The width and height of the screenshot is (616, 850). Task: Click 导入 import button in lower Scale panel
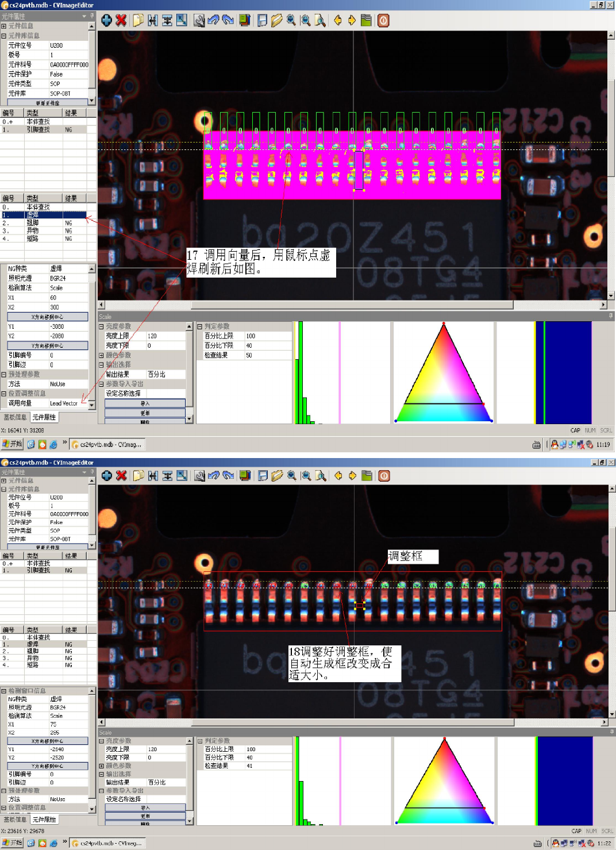(145, 807)
